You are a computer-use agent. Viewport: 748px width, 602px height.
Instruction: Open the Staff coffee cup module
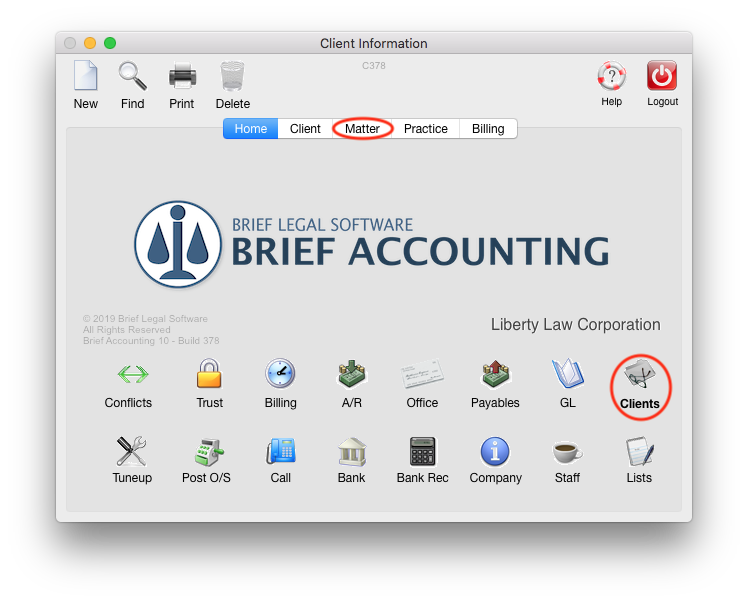(x=567, y=452)
